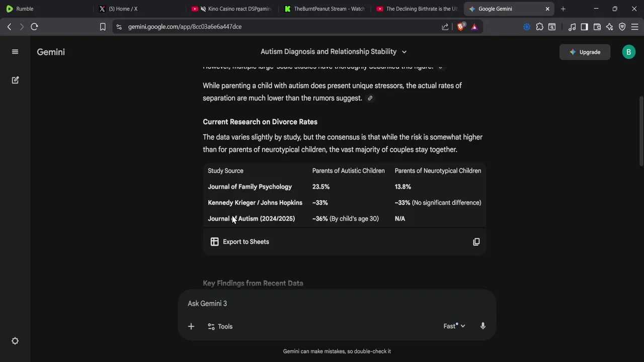The height and width of the screenshot is (362, 644).
Task: Click the Ask Gemini 3 input field
Action: point(332,304)
